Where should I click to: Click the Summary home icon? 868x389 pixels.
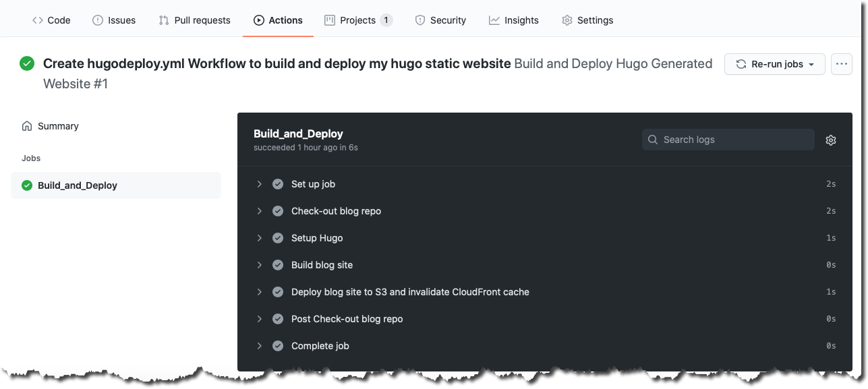27,126
